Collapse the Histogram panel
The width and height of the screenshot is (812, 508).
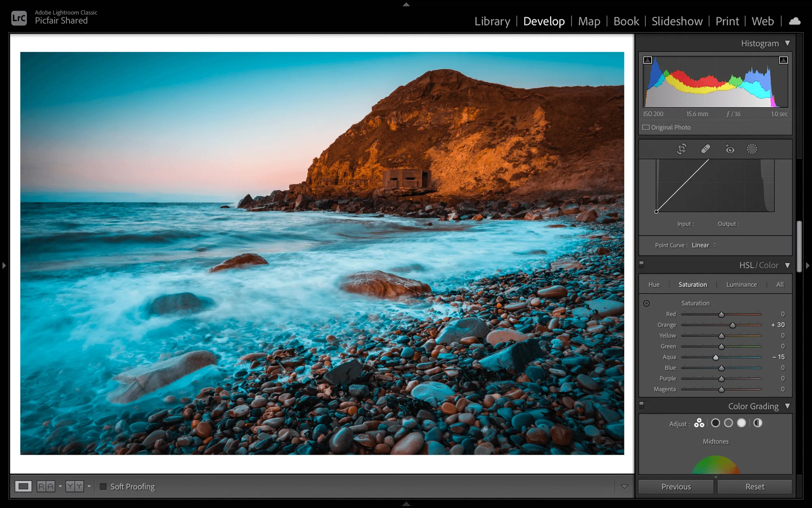click(x=787, y=43)
